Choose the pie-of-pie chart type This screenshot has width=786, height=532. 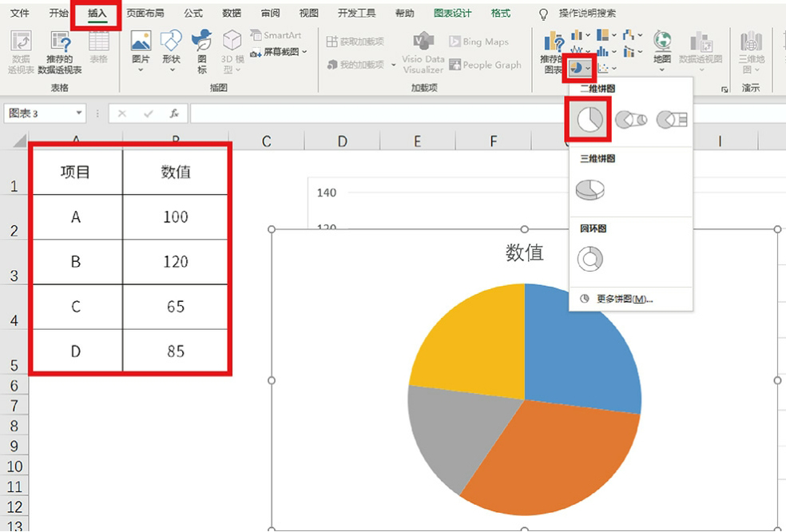tap(631, 120)
